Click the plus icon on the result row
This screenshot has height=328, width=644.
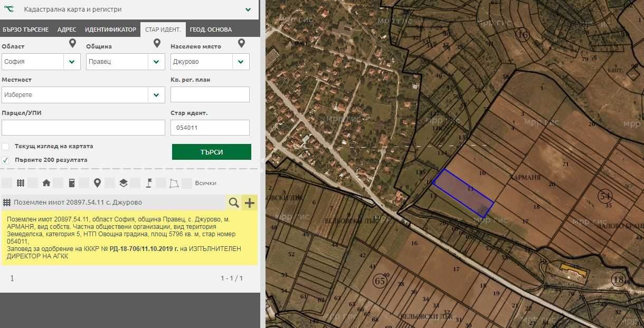coord(250,202)
